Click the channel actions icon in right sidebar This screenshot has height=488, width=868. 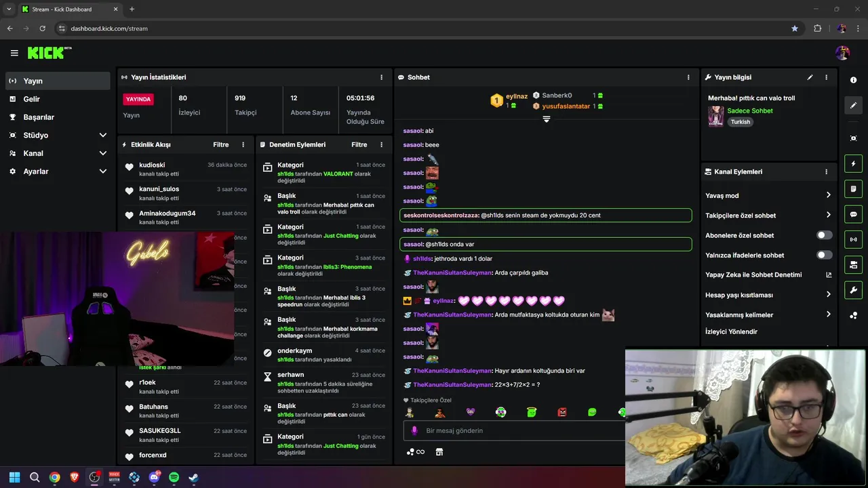coord(853,264)
